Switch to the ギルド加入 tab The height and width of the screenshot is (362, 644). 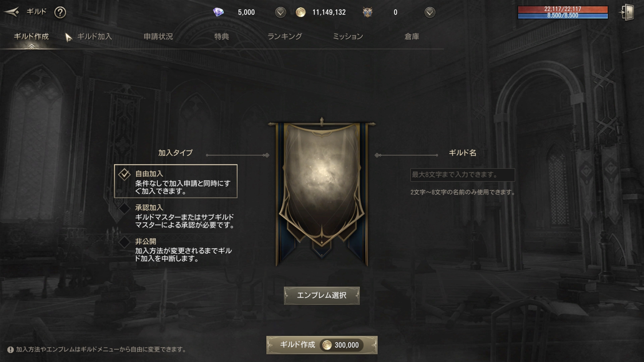(95, 36)
